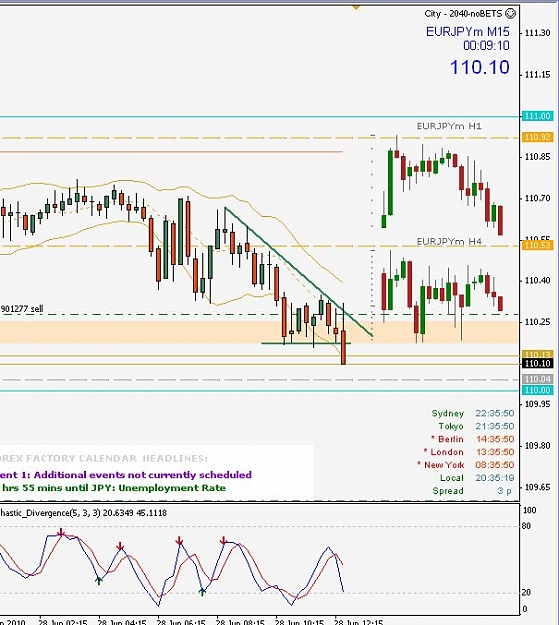
Task: Select the leftmost red down arrow on stochastic
Action: pyautogui.click(x=61, y=533)
